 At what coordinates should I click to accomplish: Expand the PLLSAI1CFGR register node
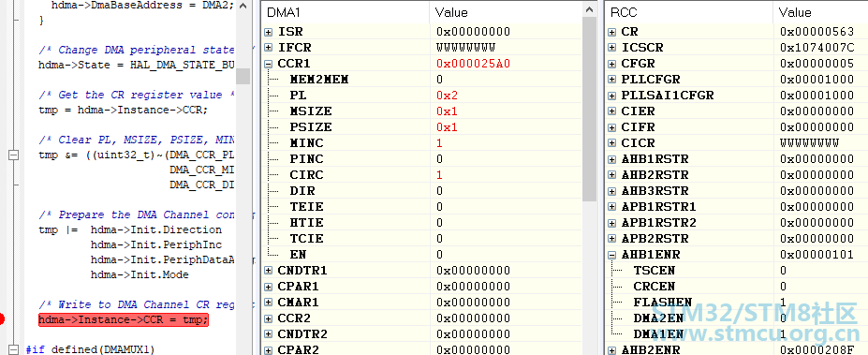611,96
